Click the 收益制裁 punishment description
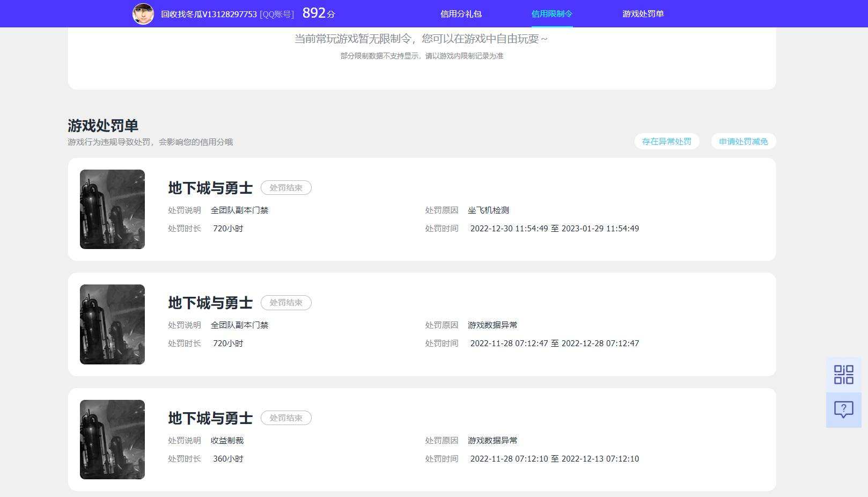 [x=227, y=441]
